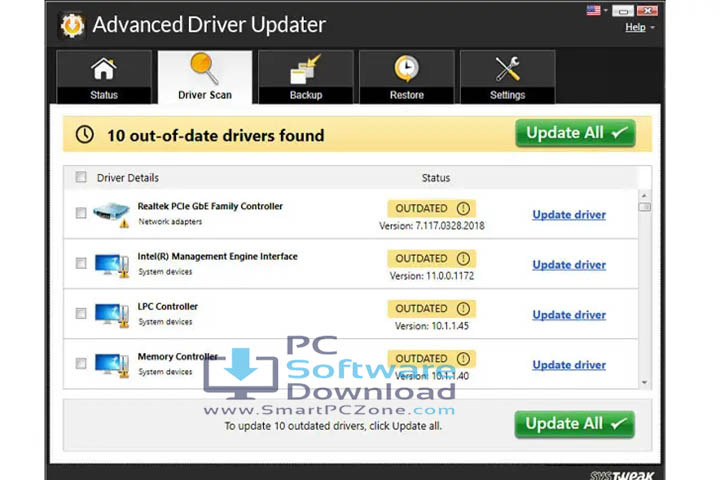The image size is (720, 480).
Task: Click info icon on Memory Controller OUTDATED badge
Action: [x=463, y=359]
